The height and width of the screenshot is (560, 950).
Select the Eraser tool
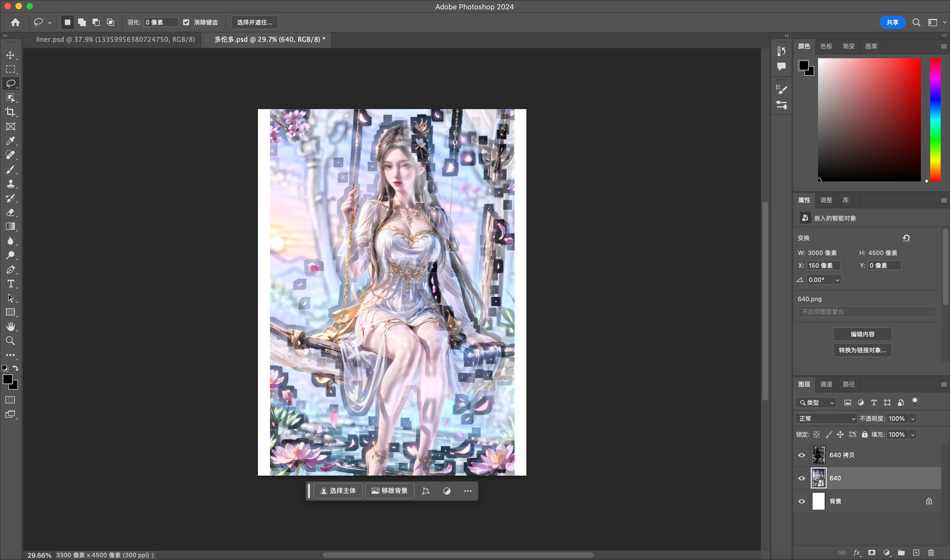click(10, 212)
